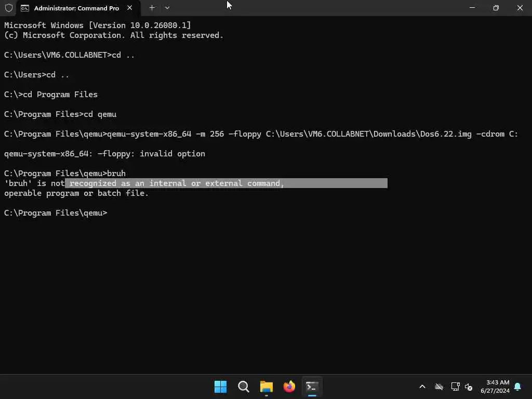Click the 'cd Program Files' command line
The width and height of the screenshot is (532, 399).
point(51,95)
